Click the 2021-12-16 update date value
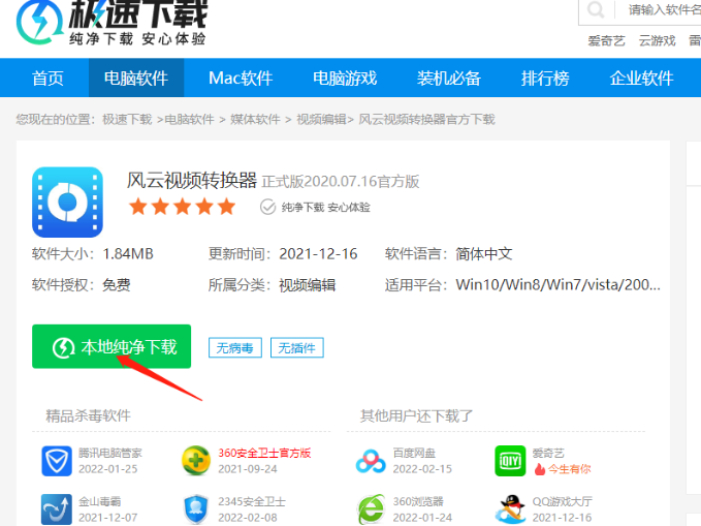The image size is (701, 526). pyautogui.click(x=318, y=254)
